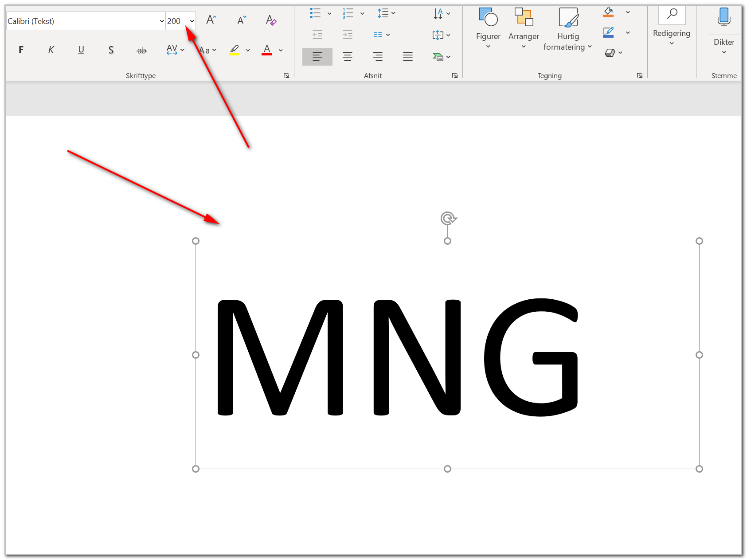
Task: Align text right
Action: pos(378,56)
